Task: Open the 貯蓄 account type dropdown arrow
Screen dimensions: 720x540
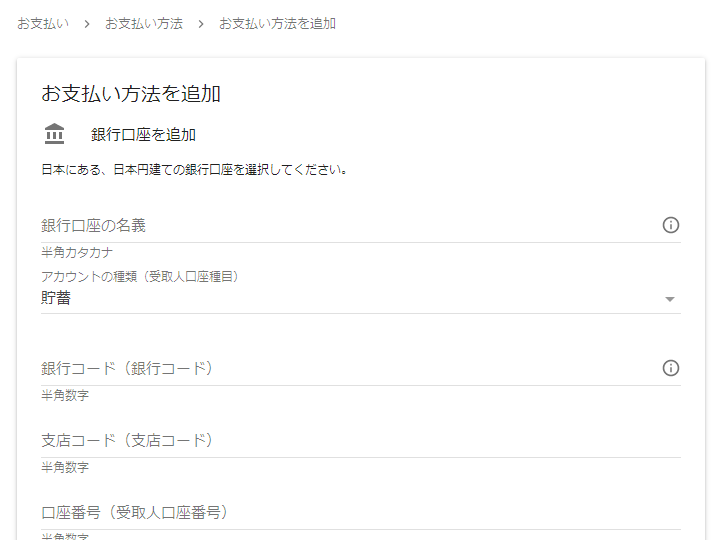Action: pos(670,299)
